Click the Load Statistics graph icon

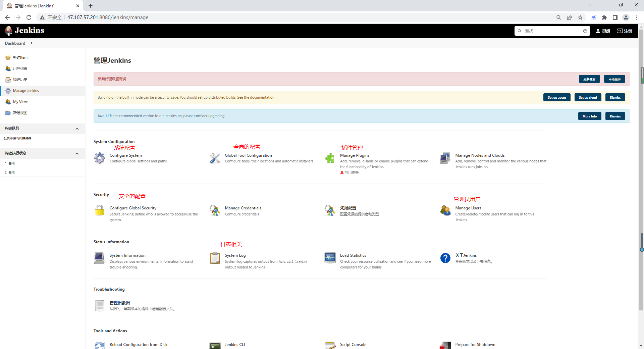(x=330, y=258)
